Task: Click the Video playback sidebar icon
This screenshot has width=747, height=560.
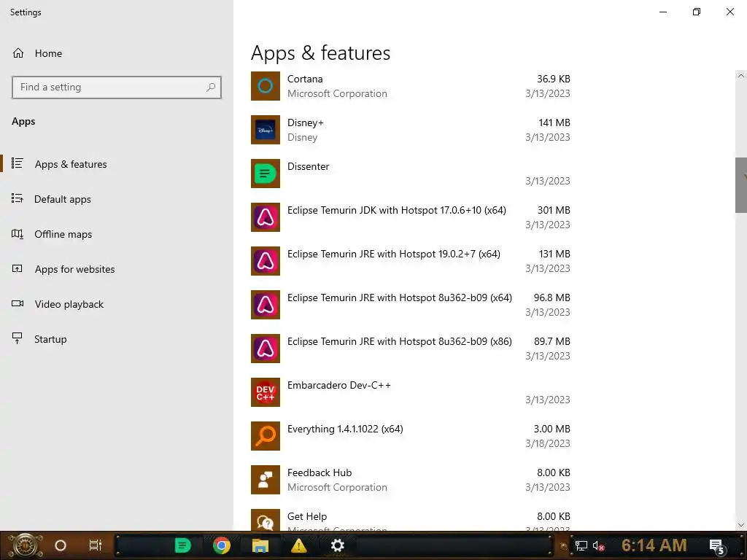Action: (18, 304)
